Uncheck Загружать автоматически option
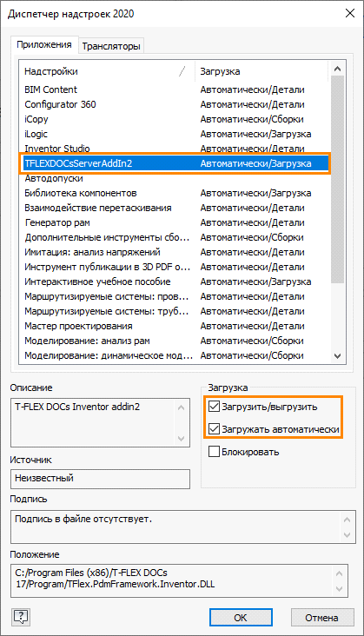 [214, 428]
